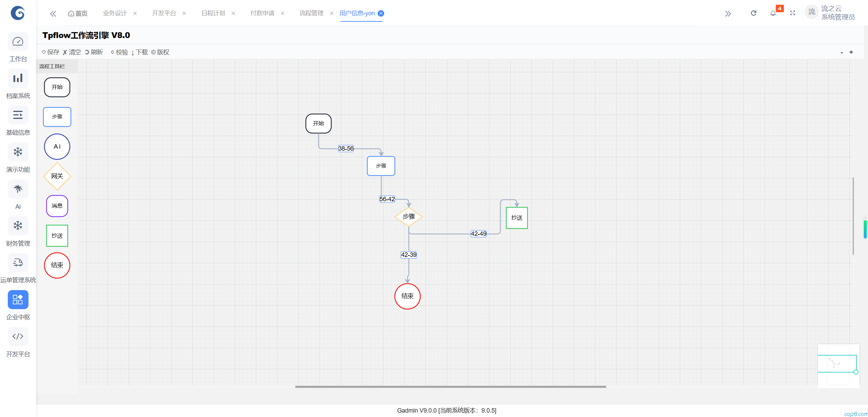The height and width of the screenshot is (417, 868).
Task: Open notifications bell with badge
Action: pos(773,13)
